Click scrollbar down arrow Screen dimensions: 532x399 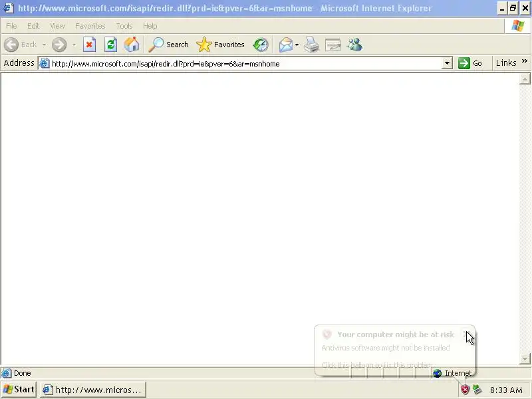[x=525, y=358]
